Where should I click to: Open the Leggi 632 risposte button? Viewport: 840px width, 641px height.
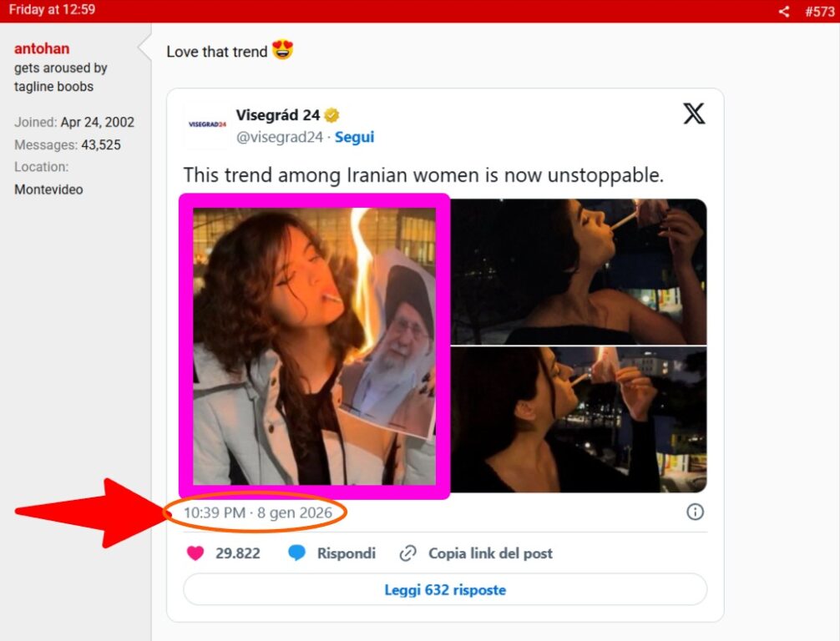point(445,590)
